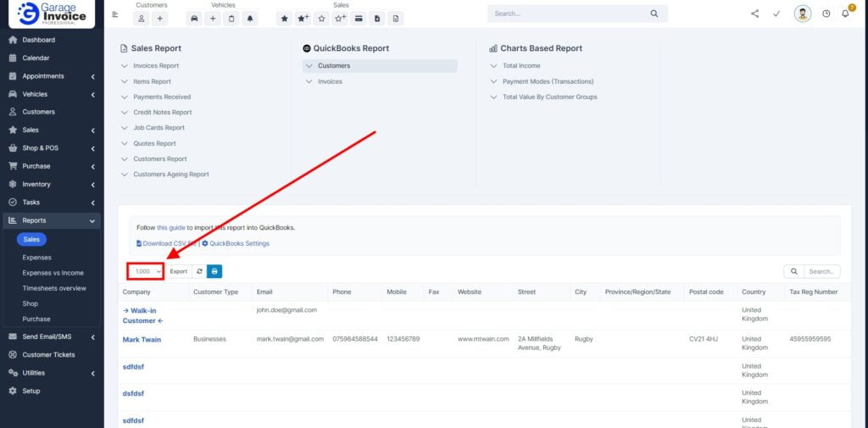Click the outlined star Sales icon
The height and width of the screenshot is (428, 868).
point(321,19)
